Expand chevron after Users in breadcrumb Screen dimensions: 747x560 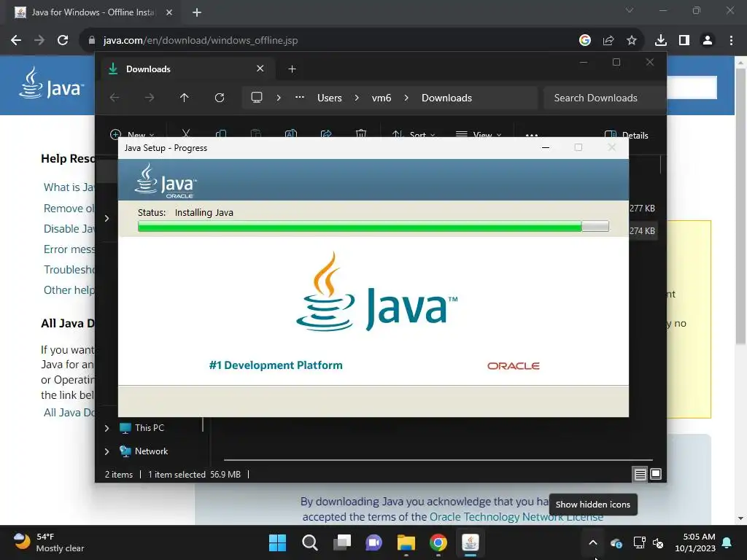point(357,98)
